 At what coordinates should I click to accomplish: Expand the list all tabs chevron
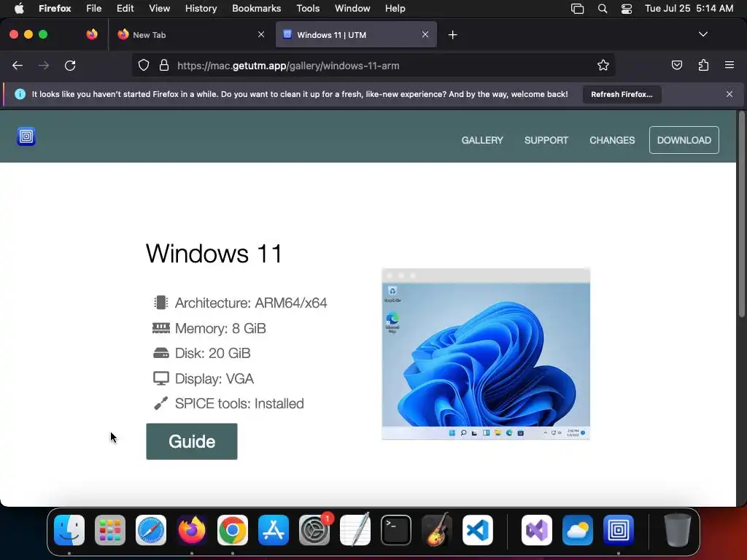(x=703, y=34)
